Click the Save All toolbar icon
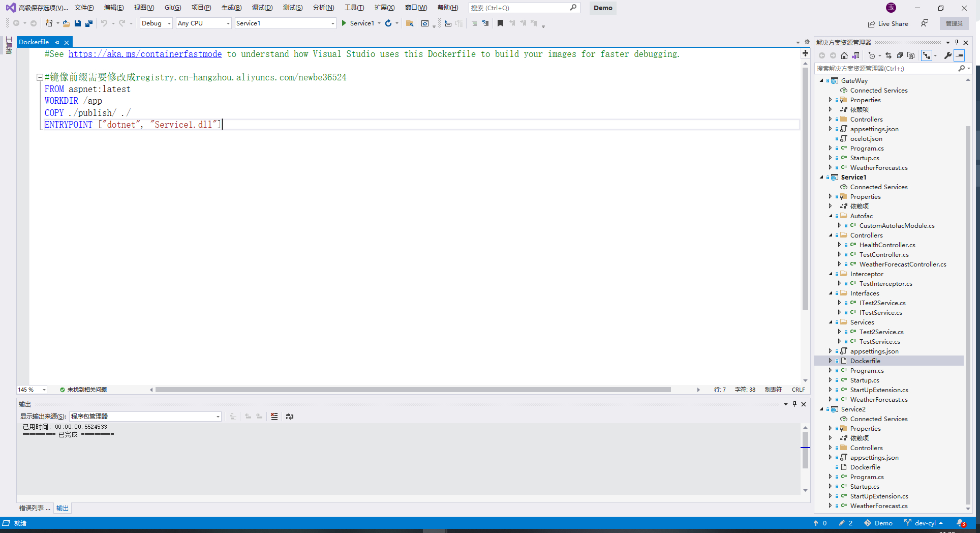The width and height of the screenshot is (980, 533). 89,23
